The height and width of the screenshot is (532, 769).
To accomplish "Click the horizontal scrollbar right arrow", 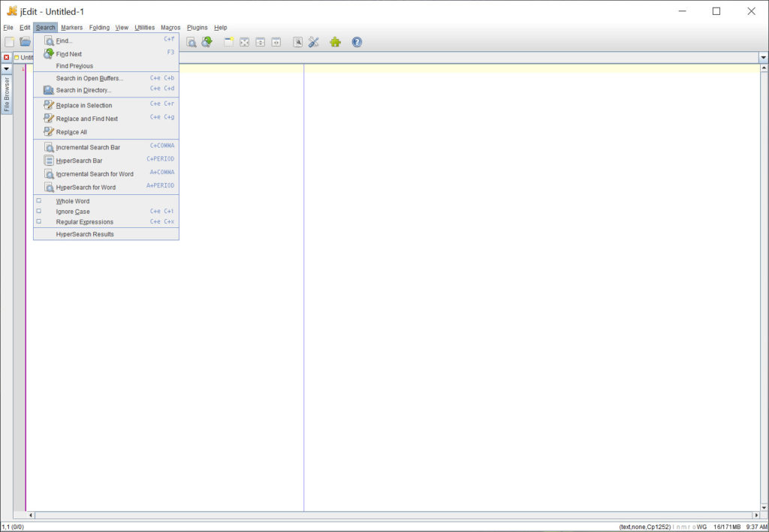I will pos(755,515).
